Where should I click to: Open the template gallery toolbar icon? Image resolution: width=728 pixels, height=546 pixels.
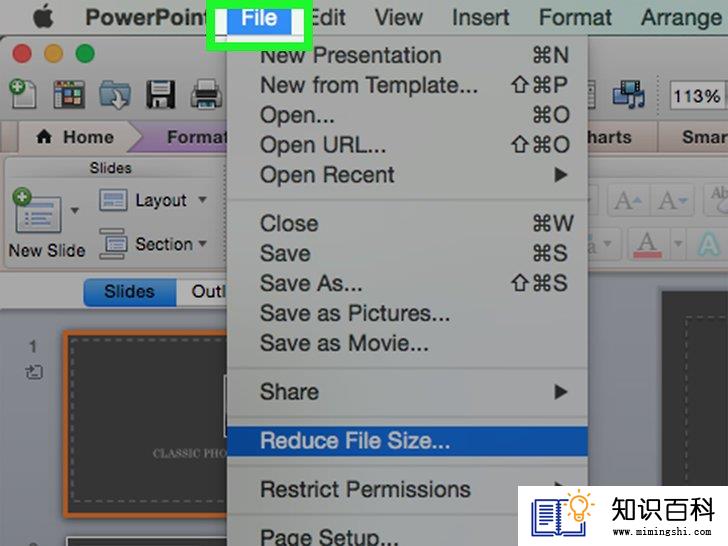point(69,94)
